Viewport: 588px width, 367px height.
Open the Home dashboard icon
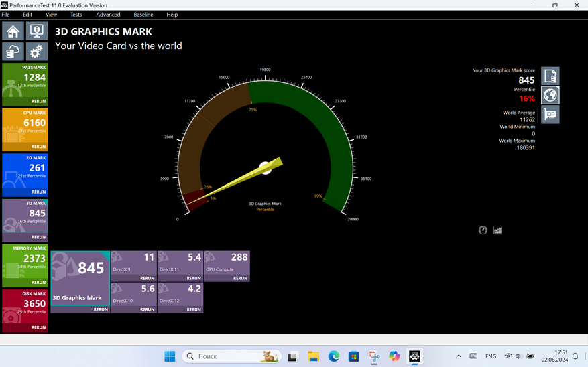(x=13, y=31)
